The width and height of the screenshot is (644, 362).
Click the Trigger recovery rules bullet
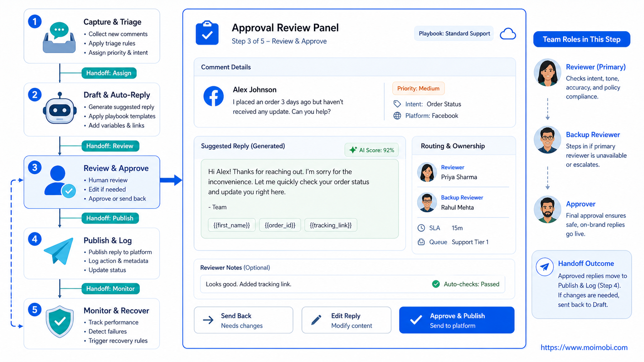118,340
